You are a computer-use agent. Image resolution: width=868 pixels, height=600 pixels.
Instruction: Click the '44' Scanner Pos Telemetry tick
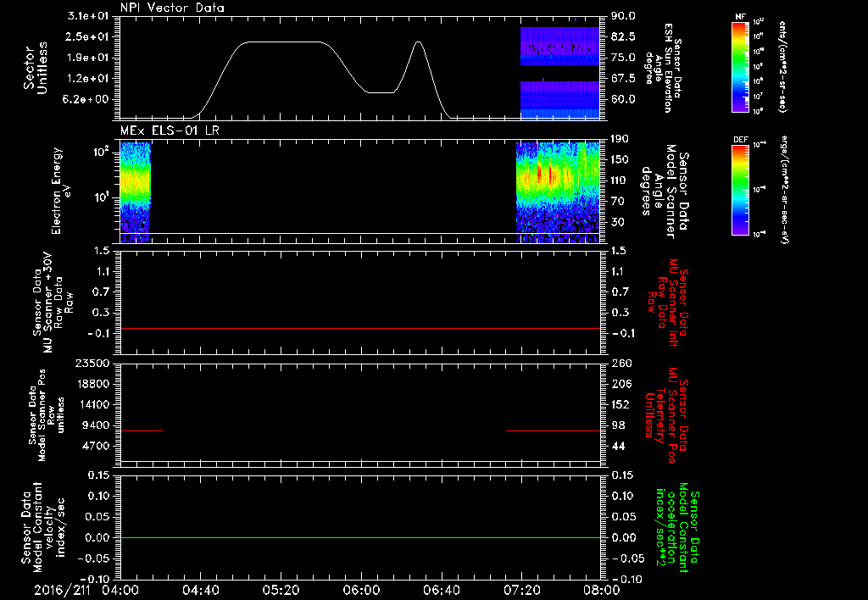[618, 446]
